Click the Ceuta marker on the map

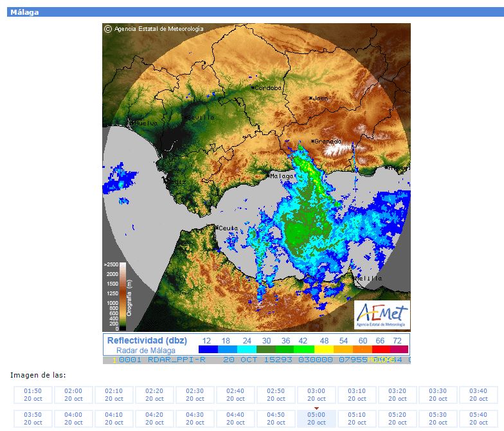point(217,227)
